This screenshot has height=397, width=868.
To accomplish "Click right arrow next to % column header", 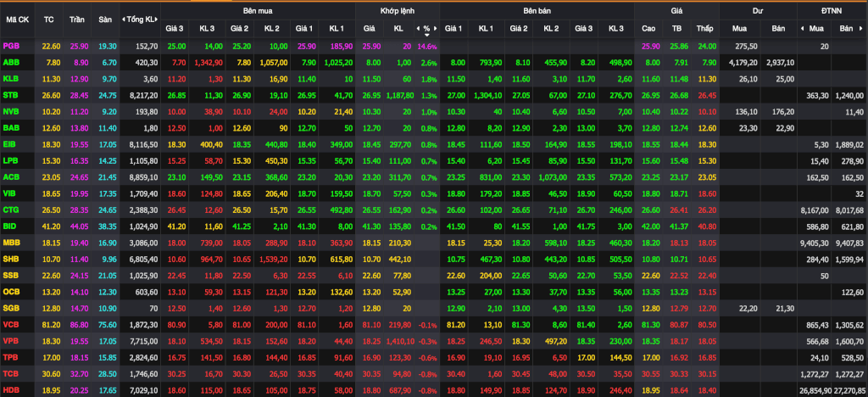I will point(435,28).
